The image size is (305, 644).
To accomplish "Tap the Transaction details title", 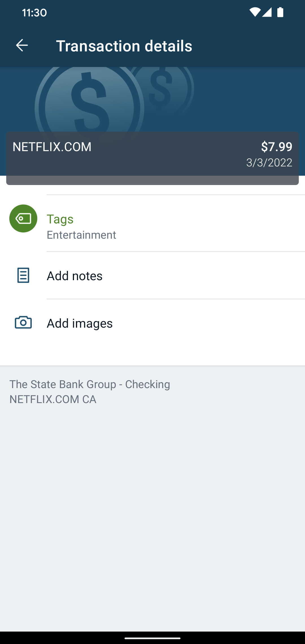I will (x=124, y=46).
